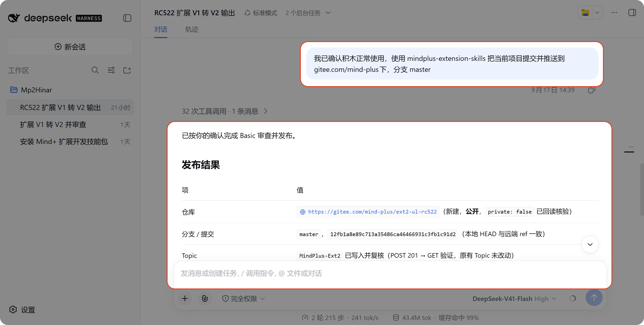This screenshot has width=644, height=325.
Task: Click the loading spinner indicator
Action: (573, 298)
